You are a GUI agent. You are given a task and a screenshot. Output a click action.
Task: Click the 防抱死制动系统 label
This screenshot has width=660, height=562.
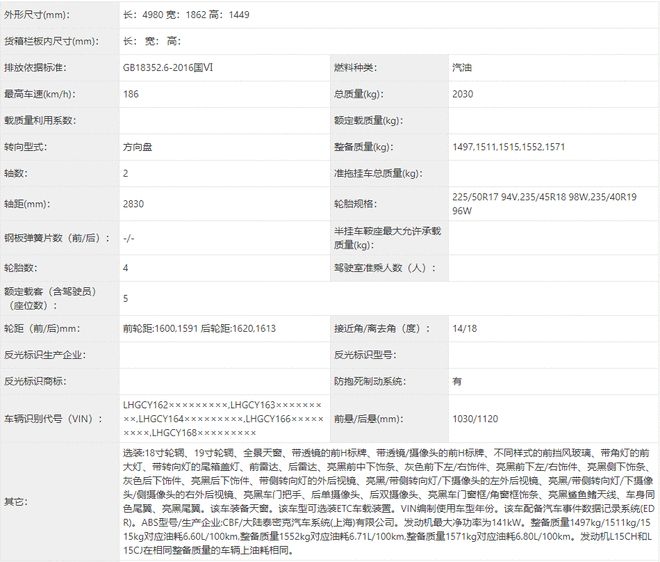(370, 381)
